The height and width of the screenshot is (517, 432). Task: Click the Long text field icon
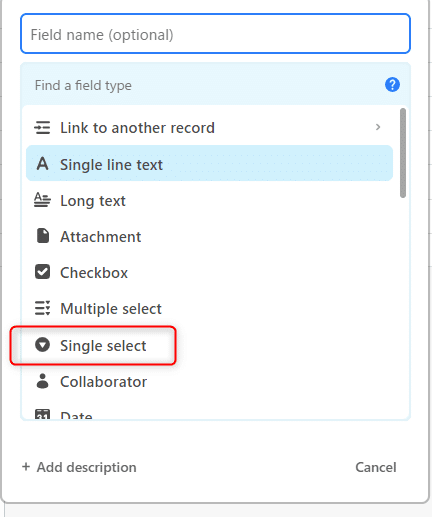point(42,200)
